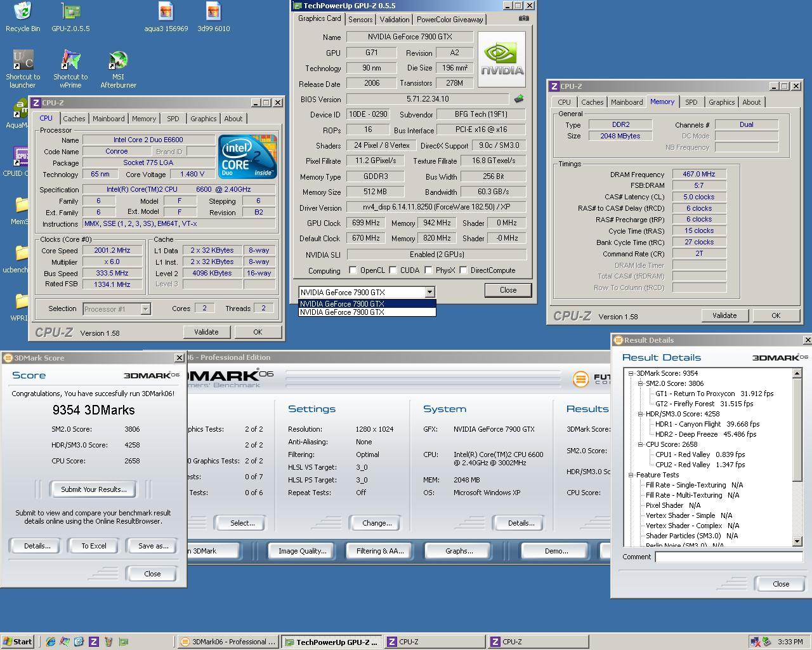Screen dimensions: 812x650
Task: Select the second GeForce 7900 GTX entry
Action: point(367,312)
